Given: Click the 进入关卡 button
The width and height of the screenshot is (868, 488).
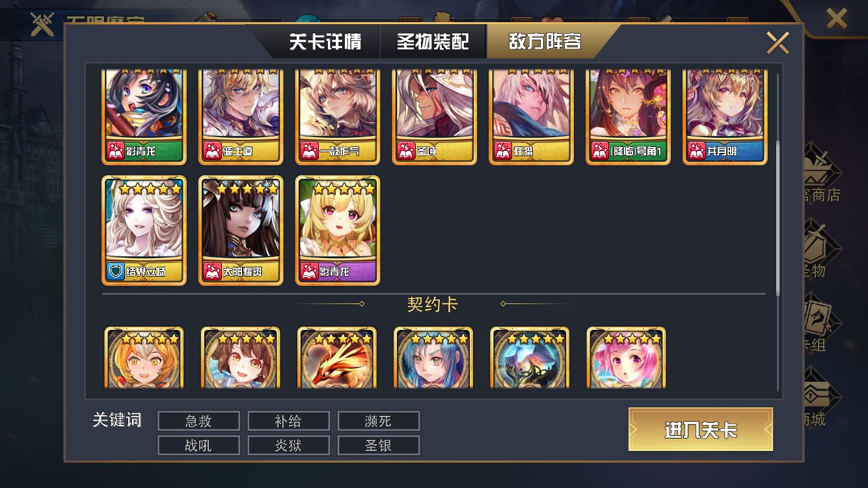Looking at the screenshot, I should (x=701, y=429).
